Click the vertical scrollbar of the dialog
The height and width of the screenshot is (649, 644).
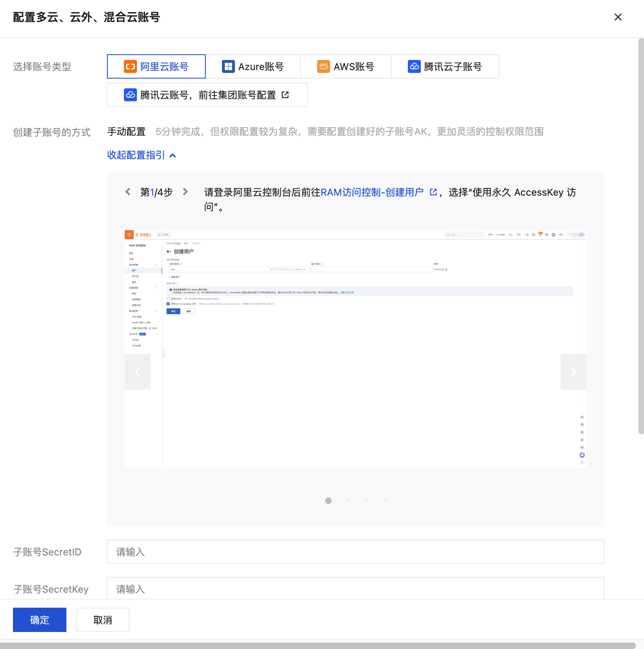641,236
